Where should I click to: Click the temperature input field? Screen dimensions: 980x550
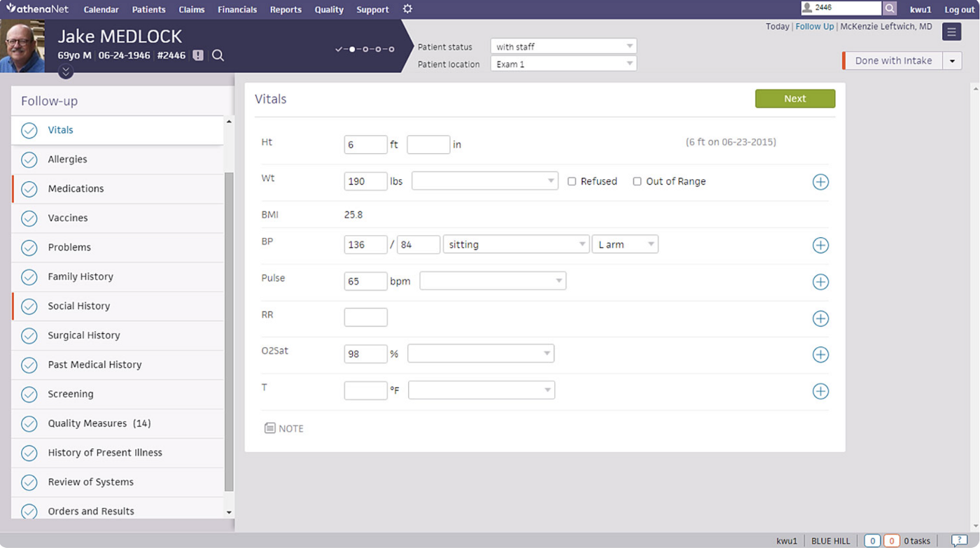(x=365, y=390)
